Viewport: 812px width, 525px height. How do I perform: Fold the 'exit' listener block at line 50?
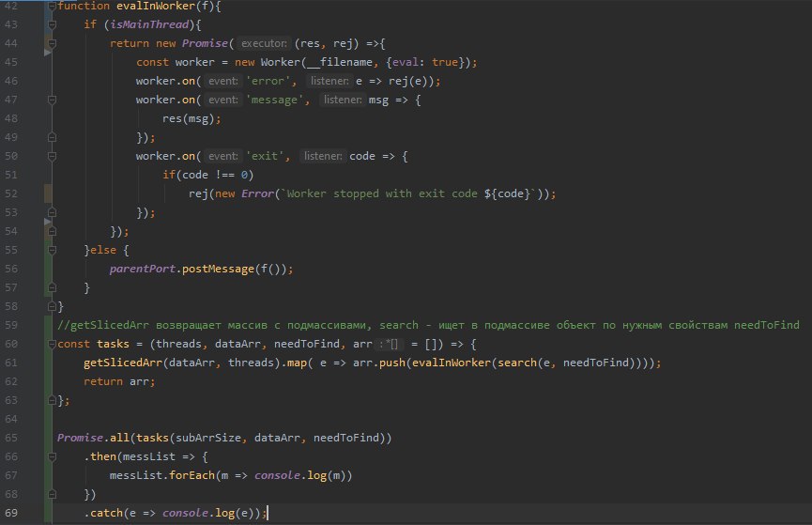tap(52, 156)
